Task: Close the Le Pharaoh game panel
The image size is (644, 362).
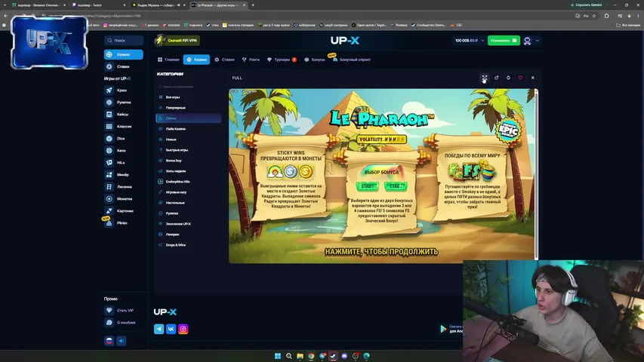Action: click(533, 78)
